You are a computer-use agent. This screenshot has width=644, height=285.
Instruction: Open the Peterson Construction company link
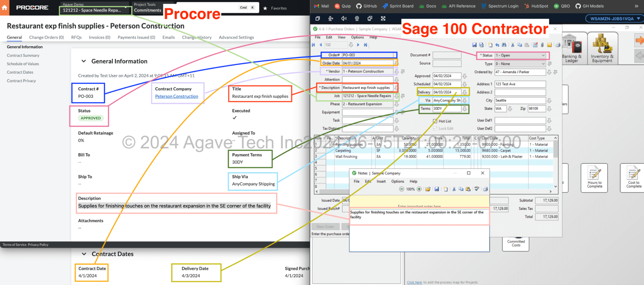coord(177,96)
